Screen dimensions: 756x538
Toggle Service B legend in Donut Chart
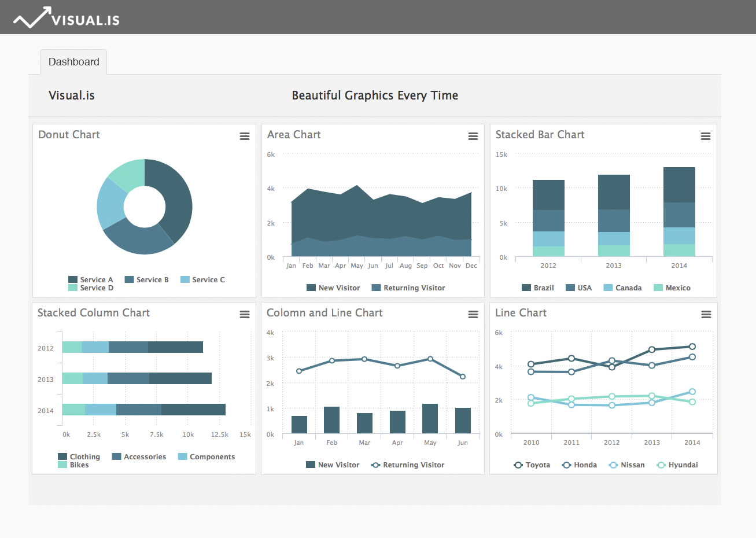pos(147,279)
